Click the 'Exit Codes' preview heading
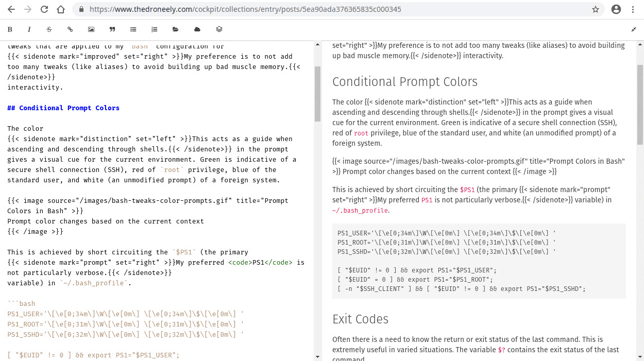Image resolution: width=644 pixels, height=361 pixels. (x=361, y=319)
